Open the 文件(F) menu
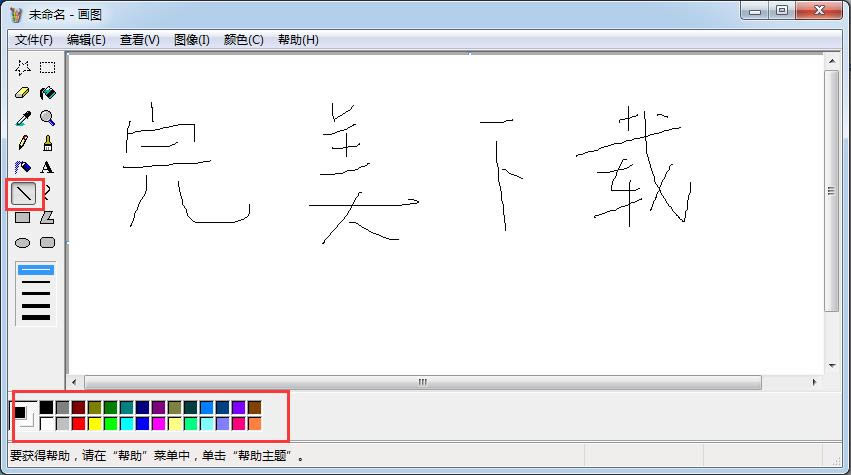 point(34,40)
